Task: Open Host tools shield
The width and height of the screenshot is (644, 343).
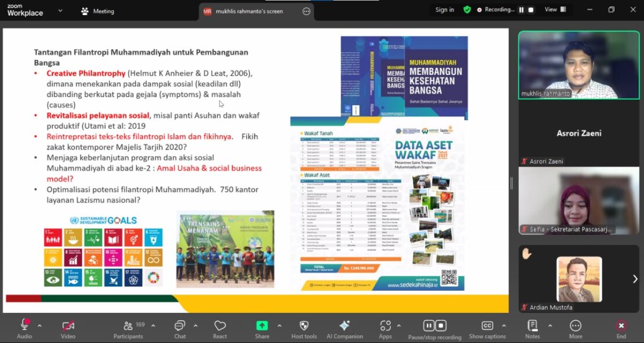Action: coord(304,329)
